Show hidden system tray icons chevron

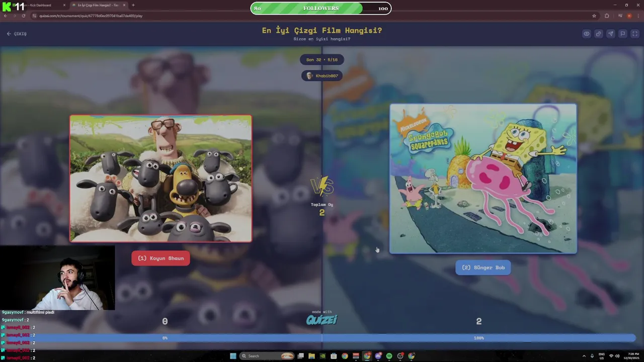tap(584, 356)
